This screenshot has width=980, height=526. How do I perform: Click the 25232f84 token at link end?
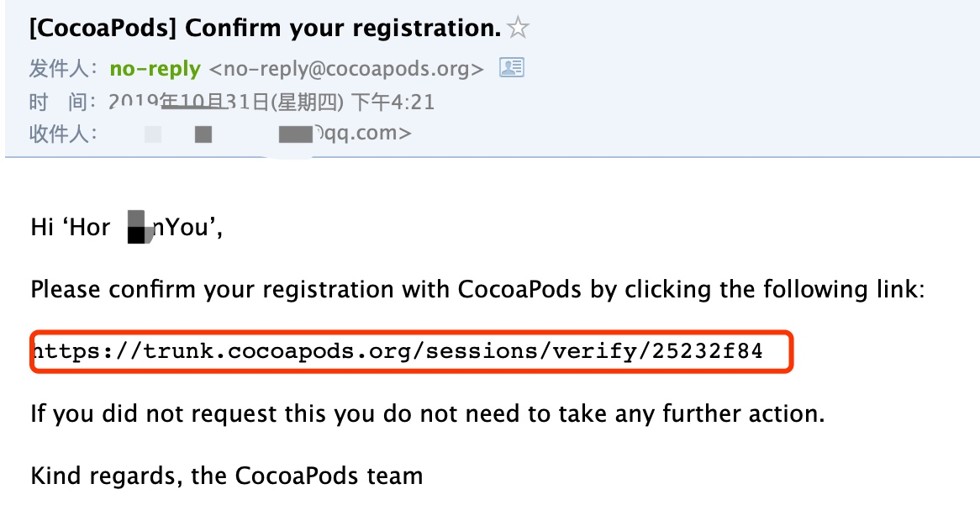coord(708,351)
